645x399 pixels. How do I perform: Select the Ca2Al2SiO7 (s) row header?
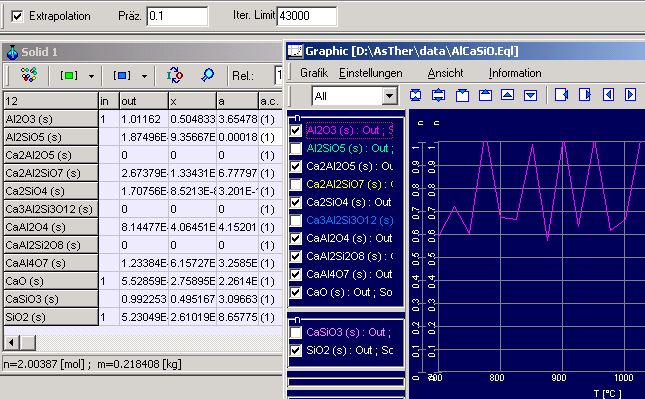(x=51, y=173)
